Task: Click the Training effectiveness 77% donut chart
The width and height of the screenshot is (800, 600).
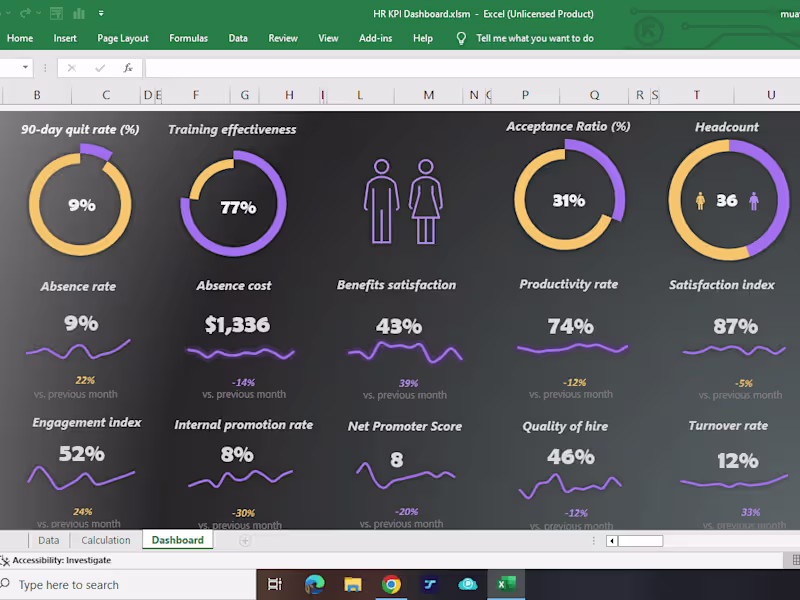Action: 234,203
